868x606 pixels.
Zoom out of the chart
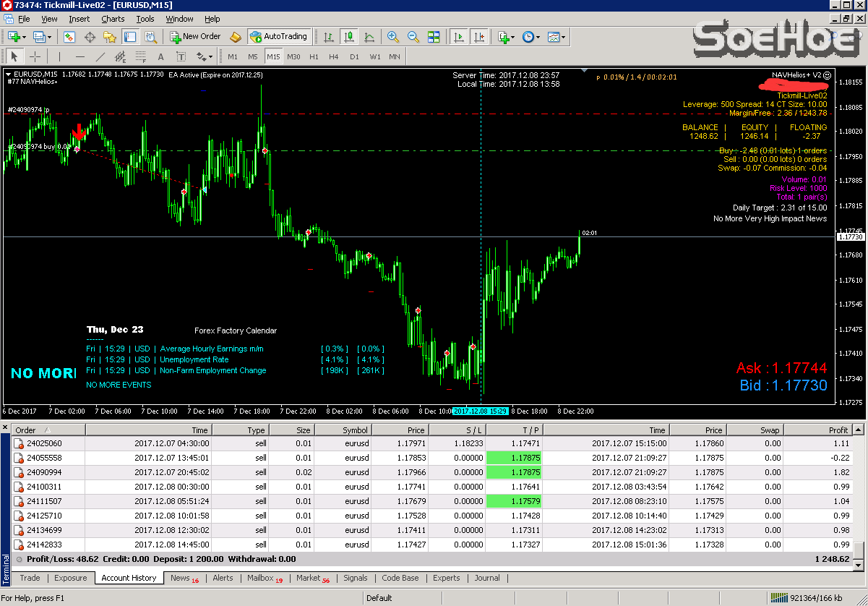tap(413, 36)
